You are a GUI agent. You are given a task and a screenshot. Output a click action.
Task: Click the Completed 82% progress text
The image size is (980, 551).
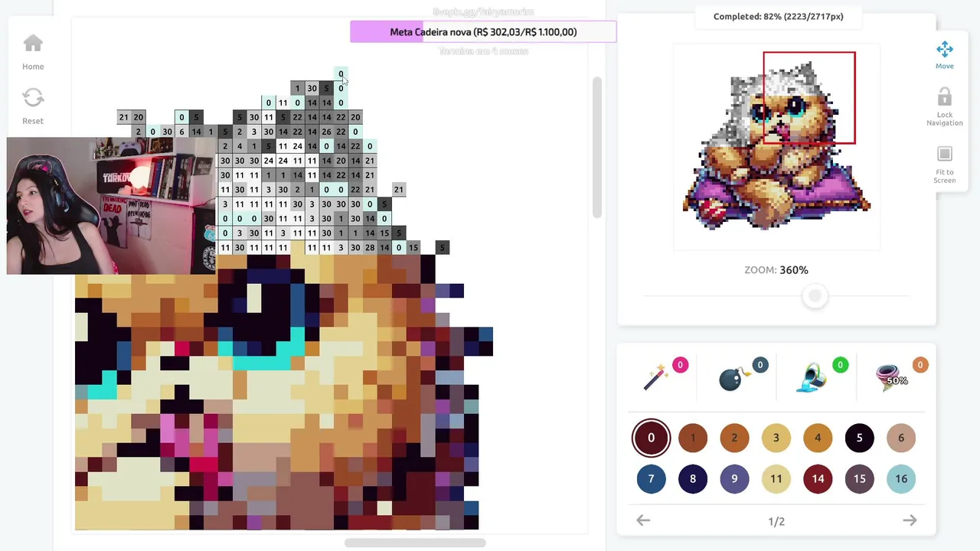click(778, 16)
